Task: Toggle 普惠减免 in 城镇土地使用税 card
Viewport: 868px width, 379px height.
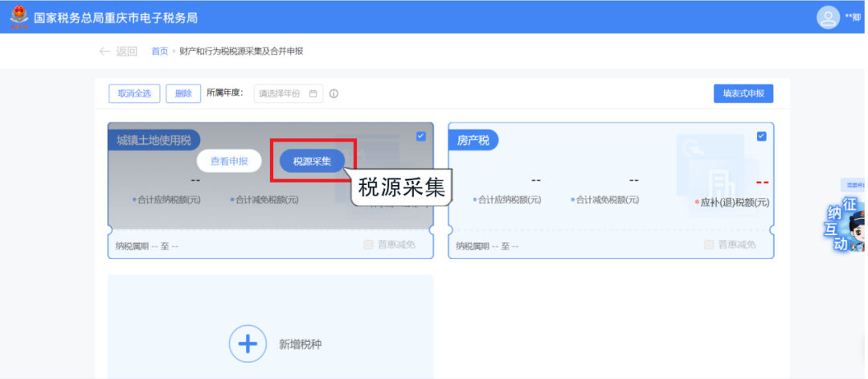Action: (368, 245)
